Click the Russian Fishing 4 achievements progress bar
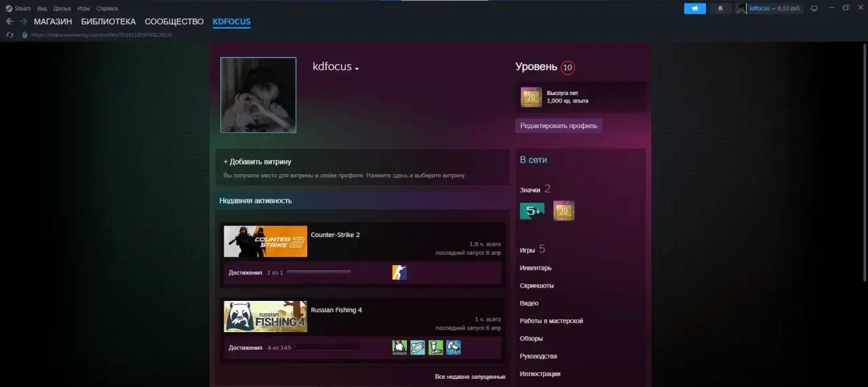 pos(327,348)
